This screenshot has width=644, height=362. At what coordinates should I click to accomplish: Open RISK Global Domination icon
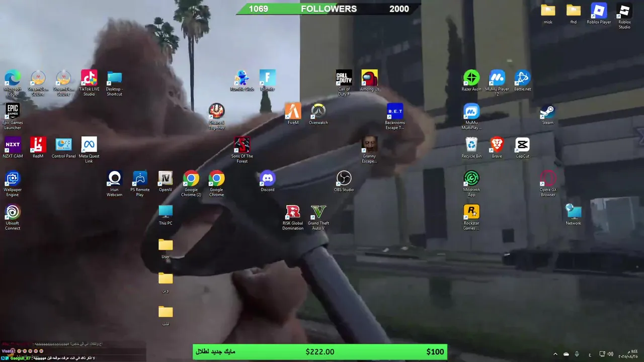[293, 217]
